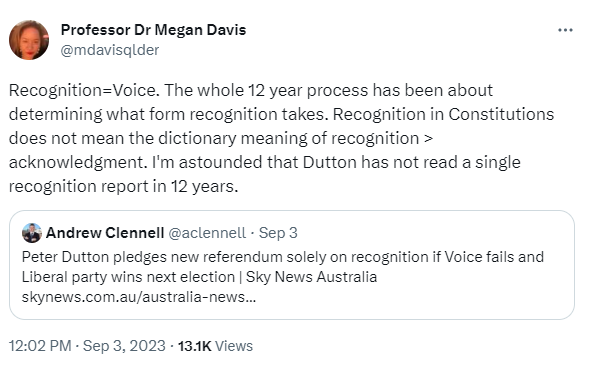Open Andrew Clennell's name in quoted tweet

tap(105, 233)
